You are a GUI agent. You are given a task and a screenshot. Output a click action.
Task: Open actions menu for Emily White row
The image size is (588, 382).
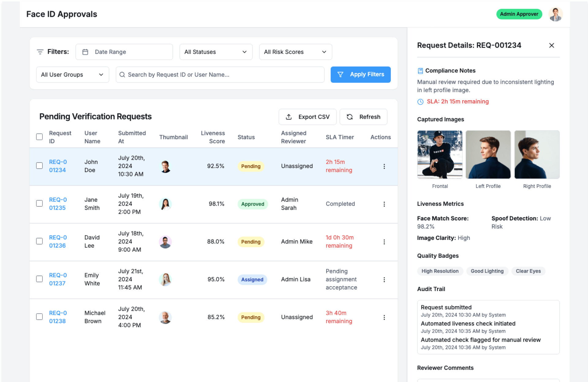pos(384,279)
